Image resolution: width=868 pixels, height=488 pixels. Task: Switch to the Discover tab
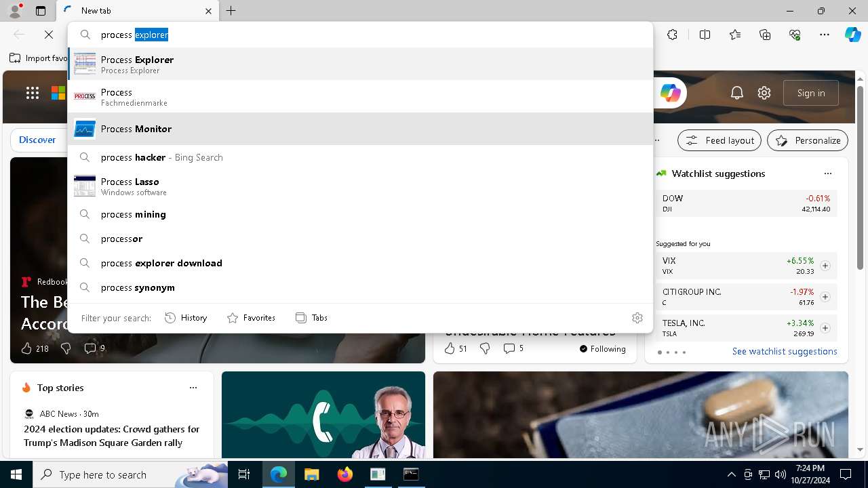(37, 140)
